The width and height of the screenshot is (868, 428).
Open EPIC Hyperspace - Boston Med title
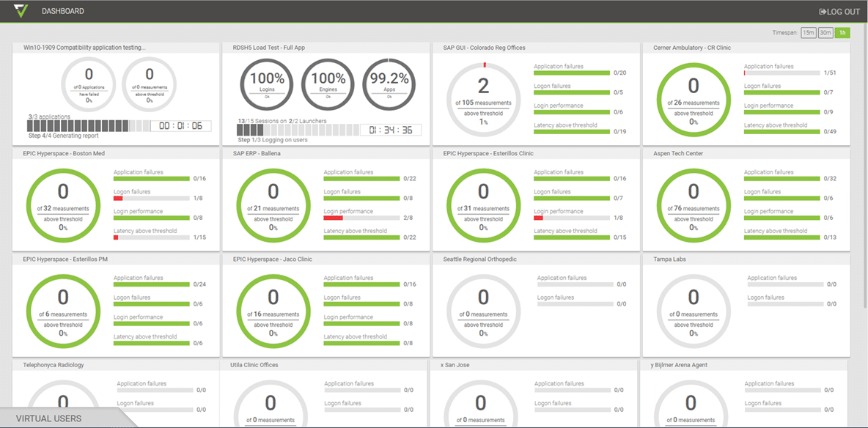[x=62, y=153]
